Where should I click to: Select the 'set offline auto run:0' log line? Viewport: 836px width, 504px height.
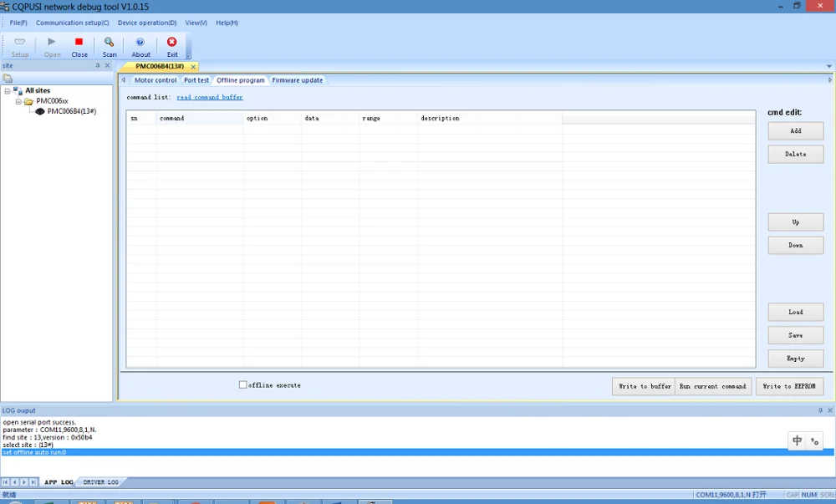coord(417,452)
